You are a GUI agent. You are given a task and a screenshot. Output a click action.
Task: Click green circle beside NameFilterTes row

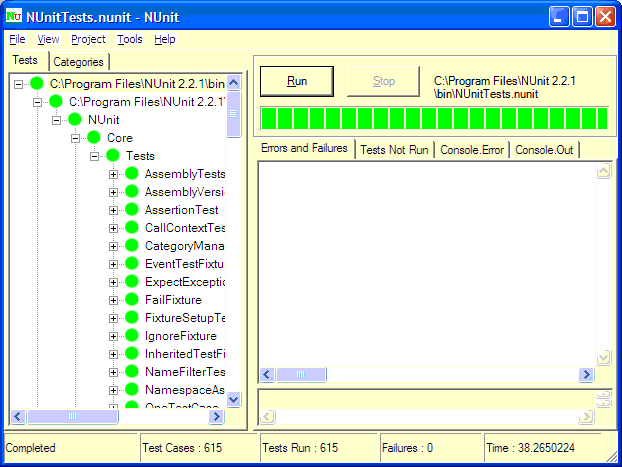coord(132,371)
